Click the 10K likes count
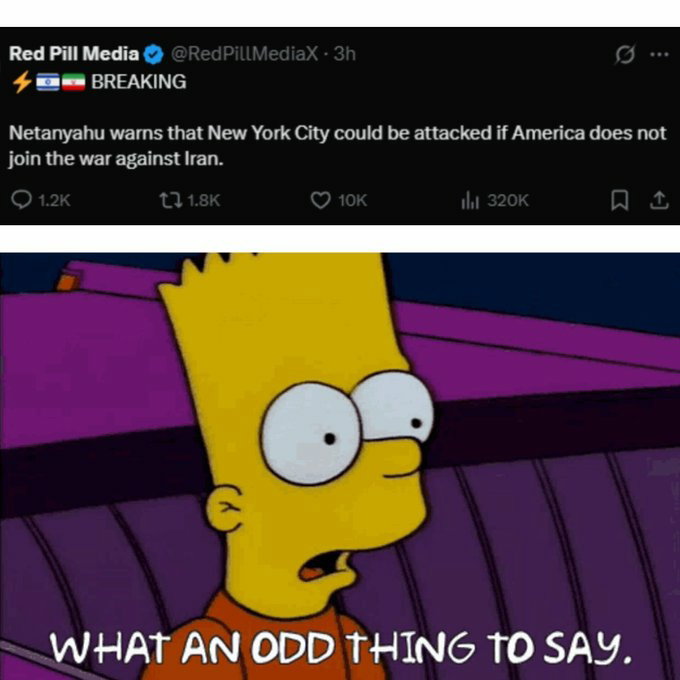Viewport: 680px width, 680px height. 353,200
